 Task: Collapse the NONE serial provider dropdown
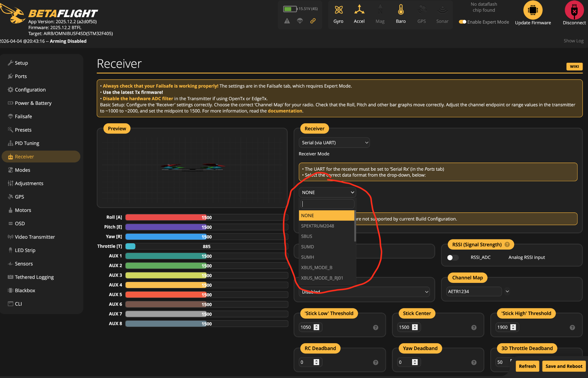(327, 192)
